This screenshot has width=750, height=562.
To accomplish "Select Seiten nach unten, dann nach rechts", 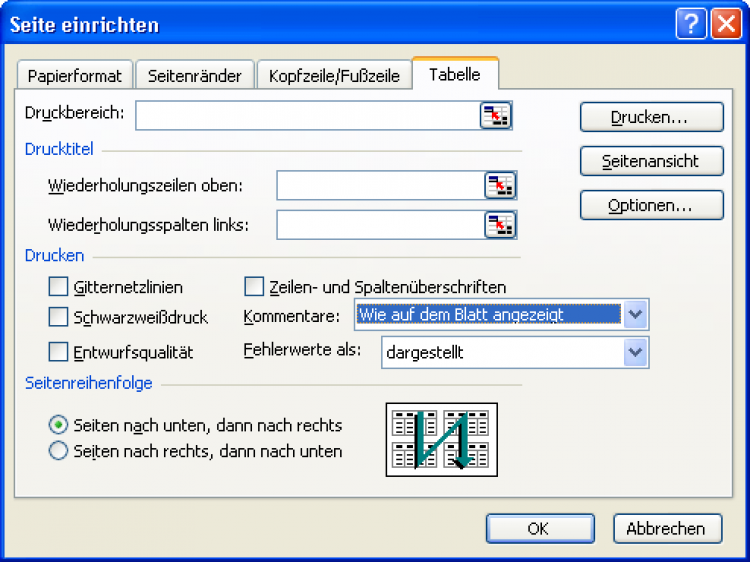I will point(58,425).
